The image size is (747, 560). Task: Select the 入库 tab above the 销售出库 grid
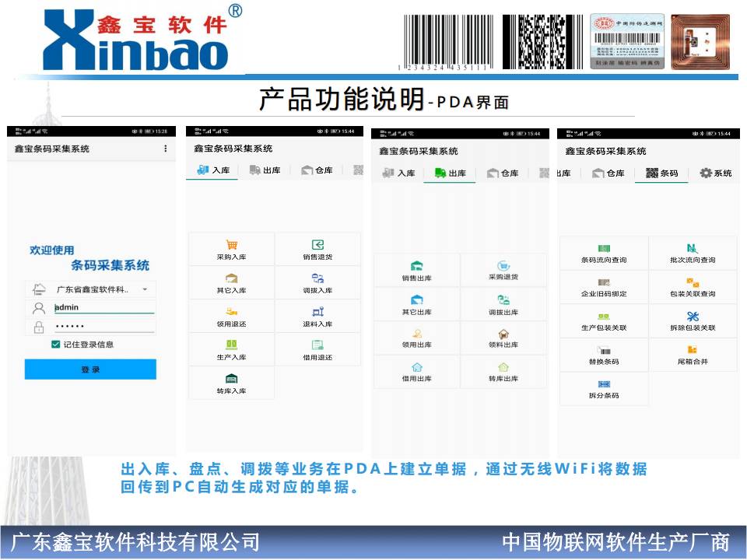click(x=398, y=173)
